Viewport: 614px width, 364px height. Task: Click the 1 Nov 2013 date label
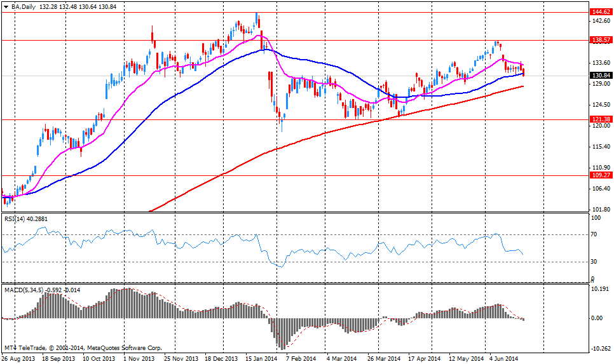click(x=139, y=359)
